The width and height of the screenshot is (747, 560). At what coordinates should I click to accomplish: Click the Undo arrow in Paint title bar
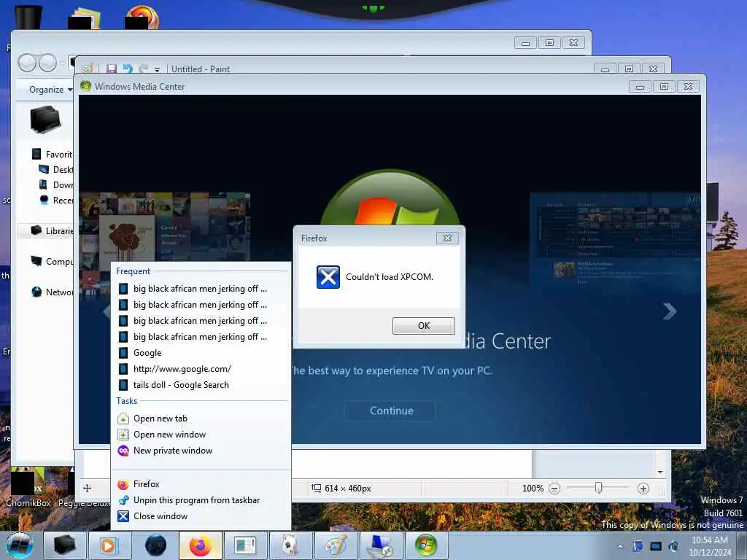click(128, 69)
